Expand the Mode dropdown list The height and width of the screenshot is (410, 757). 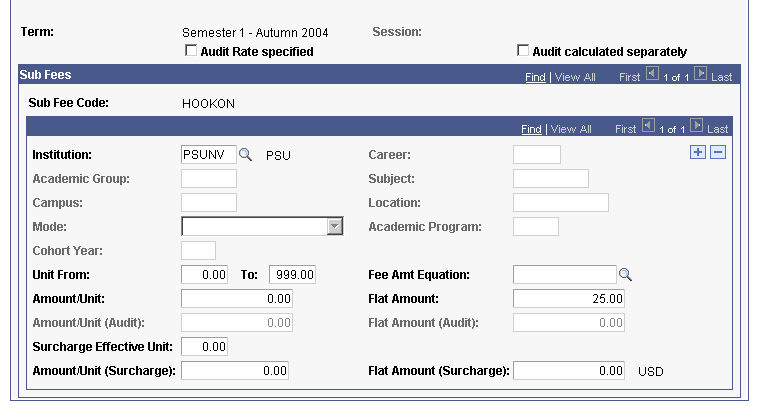tap(335, 226)
